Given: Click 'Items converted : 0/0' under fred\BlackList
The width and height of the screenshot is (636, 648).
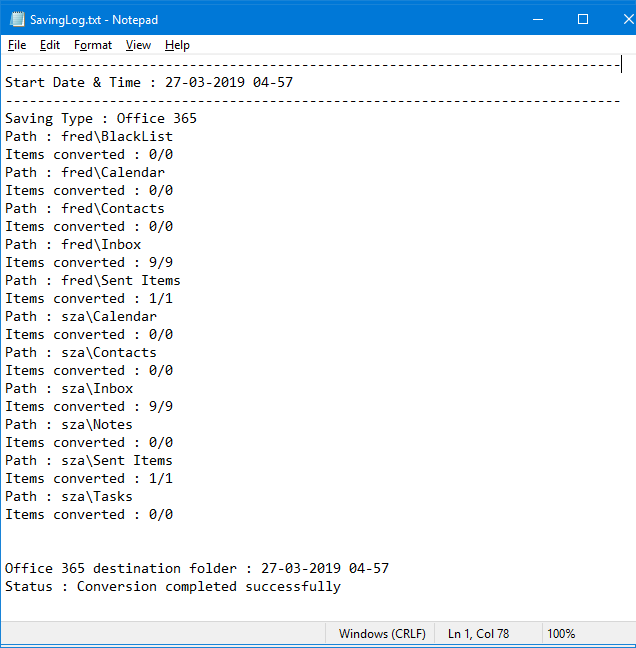Looking at the screenshot, I should (x=89, y=155).
